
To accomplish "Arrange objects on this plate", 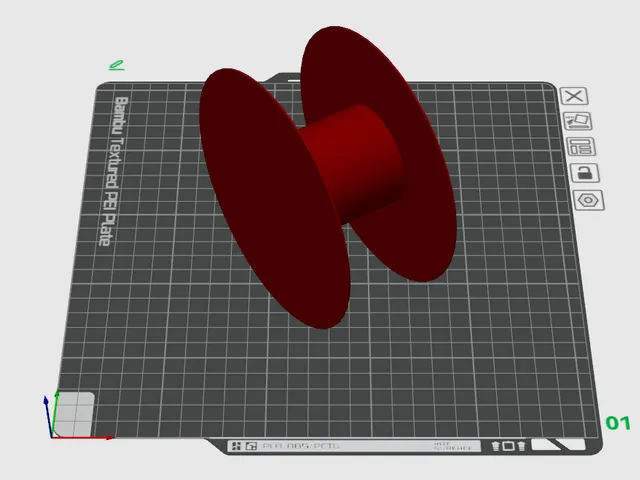I will coord(581,147).
